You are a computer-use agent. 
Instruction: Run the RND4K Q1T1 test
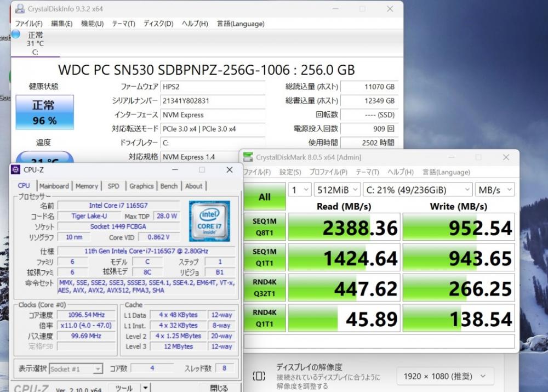pos(265,318)
